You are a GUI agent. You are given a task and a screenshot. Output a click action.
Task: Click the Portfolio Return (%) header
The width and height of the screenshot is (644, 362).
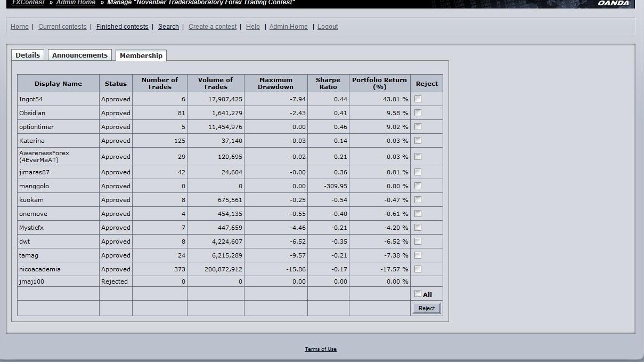click(x=379, y=83)
